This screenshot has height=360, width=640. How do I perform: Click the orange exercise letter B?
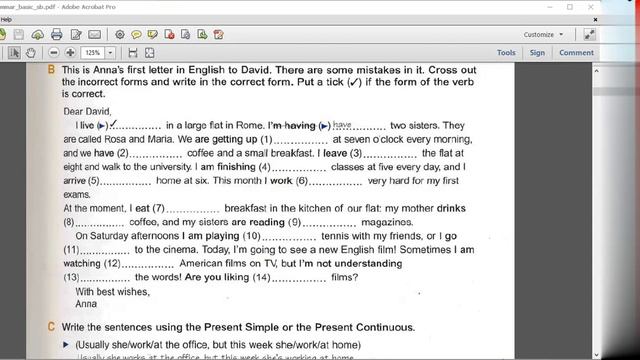pyautogui.click(x=51, y=70)
